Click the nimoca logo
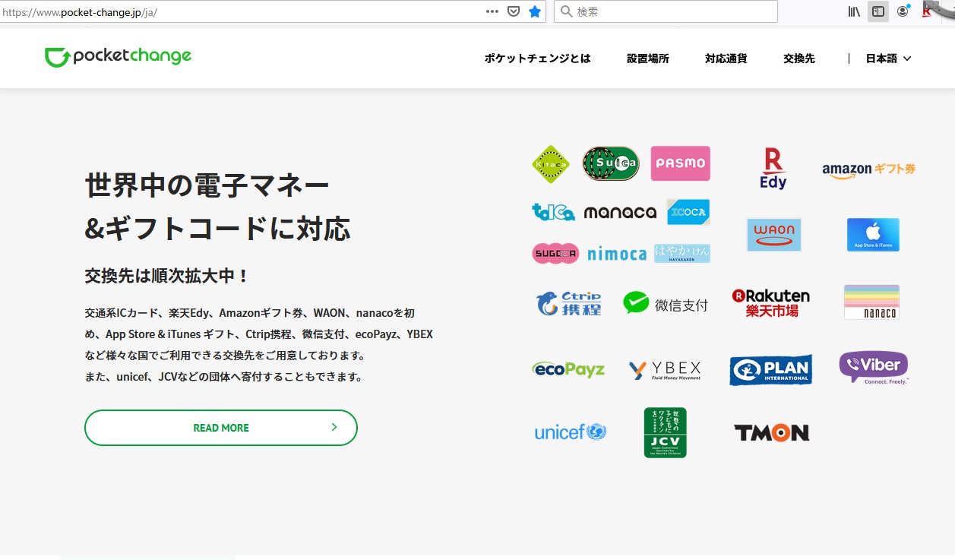The width and height of the screenshot is (955, 560). coord(617,254)
